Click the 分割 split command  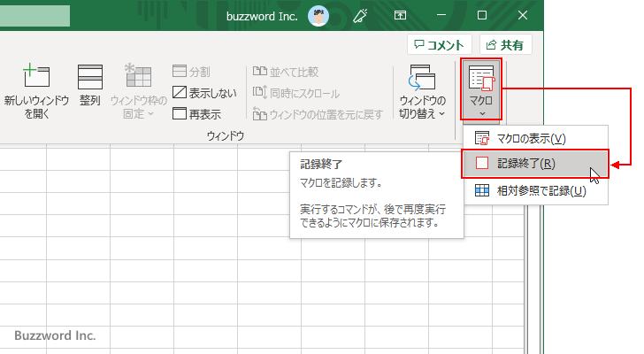click(x=191, y=72)
